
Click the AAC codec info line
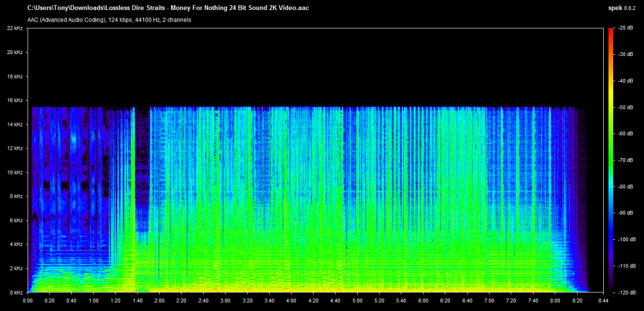pos(109,20)
